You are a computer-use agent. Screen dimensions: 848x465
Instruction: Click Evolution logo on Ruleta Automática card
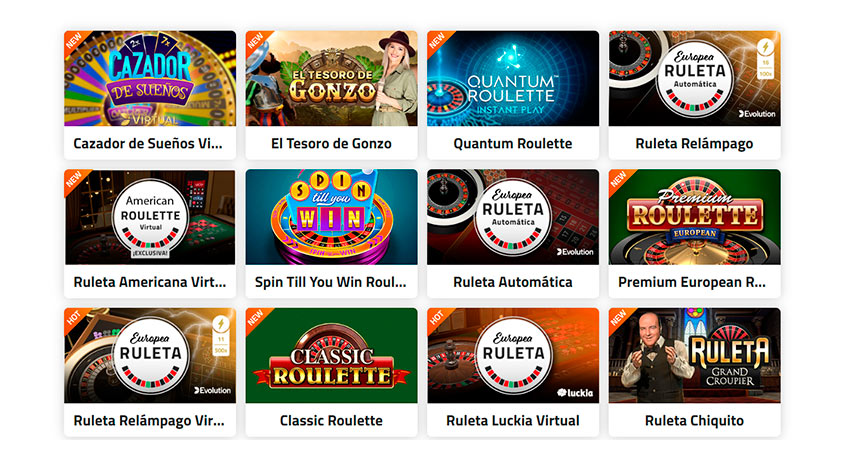click(x=575, y=252)
